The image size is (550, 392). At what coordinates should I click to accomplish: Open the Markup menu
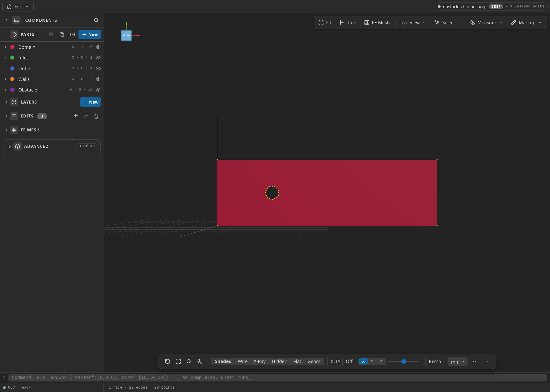526,23
